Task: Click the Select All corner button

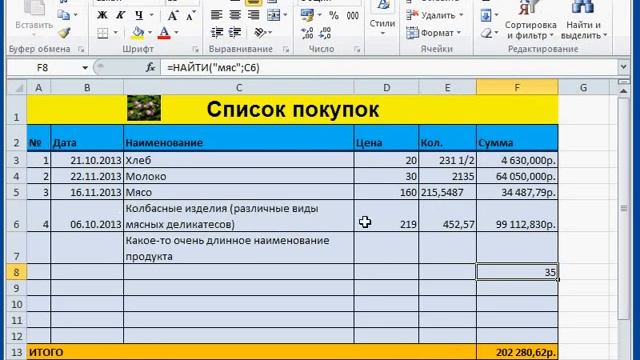Action: pyautogui.click(x=17, y=87)
